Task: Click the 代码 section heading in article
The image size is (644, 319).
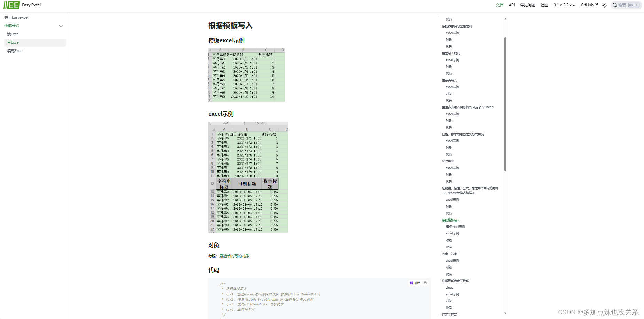Action: pyautogui.click(x=214, y=270)
